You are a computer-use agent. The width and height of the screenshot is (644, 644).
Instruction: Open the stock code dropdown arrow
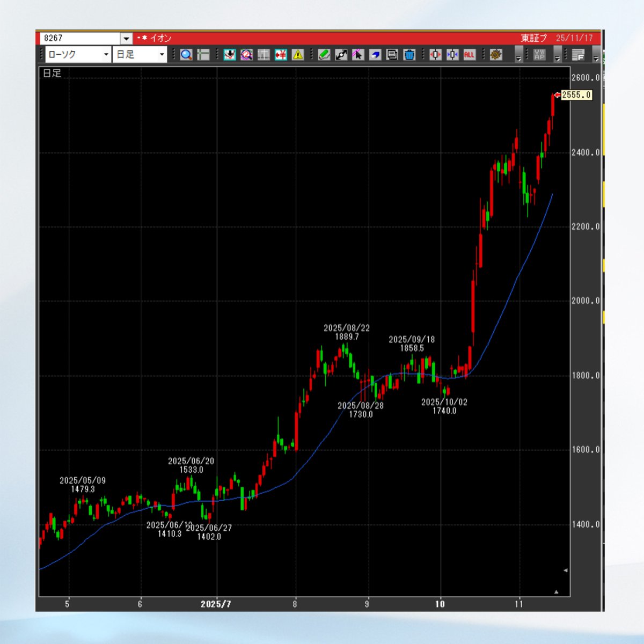[x=126, y=38]
